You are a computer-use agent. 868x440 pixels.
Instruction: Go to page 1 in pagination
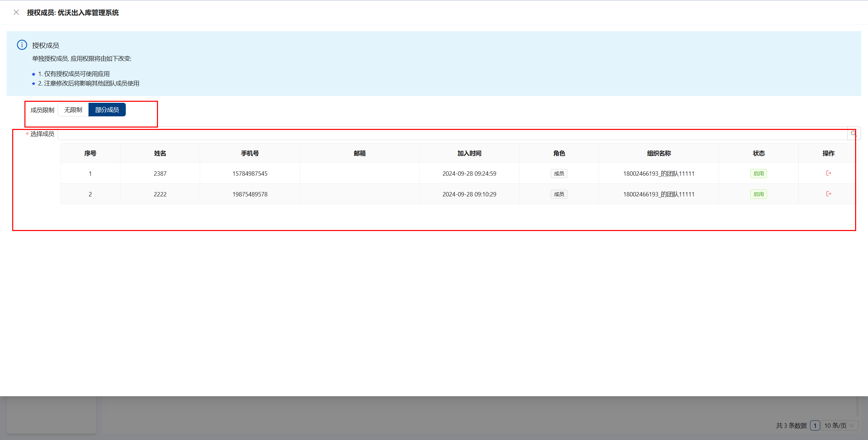point(815,425)
